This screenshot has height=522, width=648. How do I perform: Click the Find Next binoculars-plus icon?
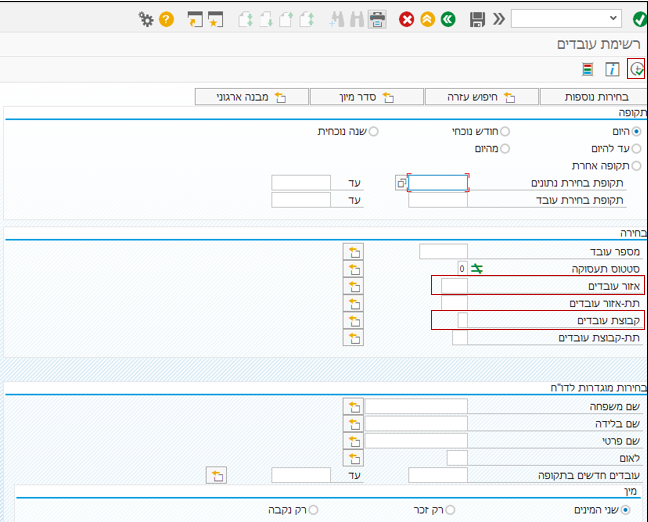tap(337, 19)
